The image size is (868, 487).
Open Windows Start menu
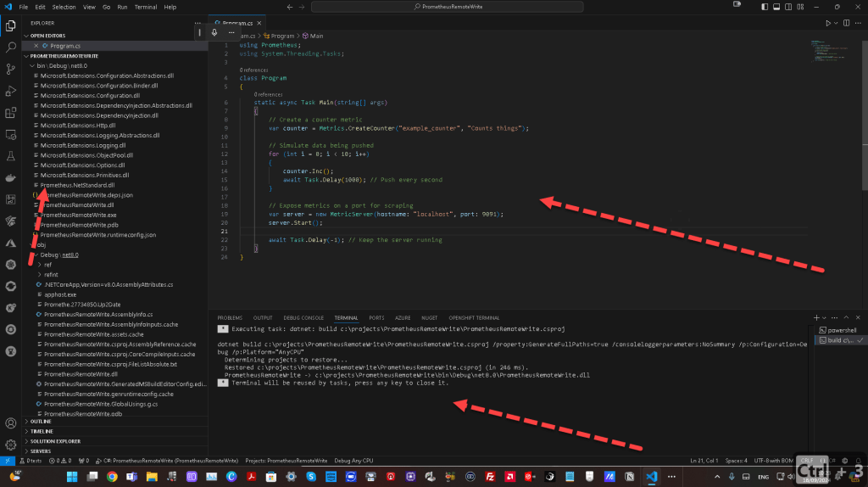72,477
